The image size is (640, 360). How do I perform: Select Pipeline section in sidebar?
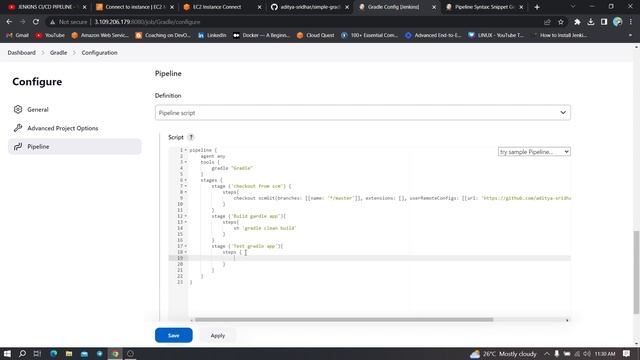tap(74, 147)
